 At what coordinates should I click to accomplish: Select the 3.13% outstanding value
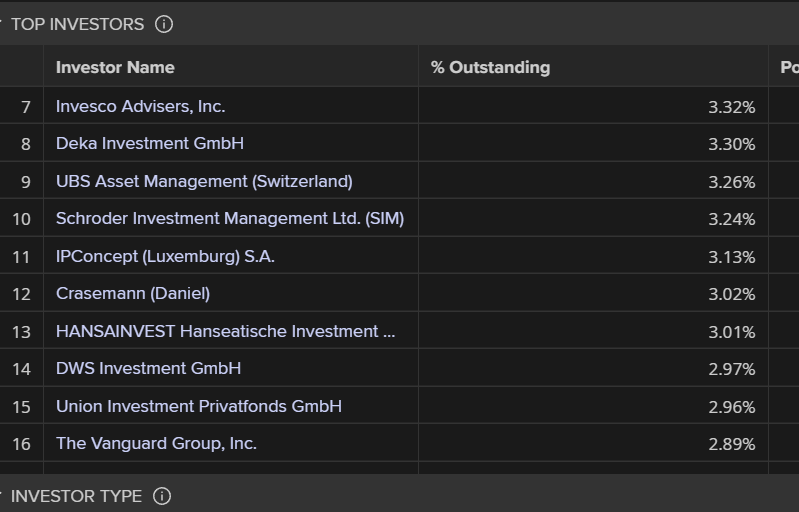point(732,257)
